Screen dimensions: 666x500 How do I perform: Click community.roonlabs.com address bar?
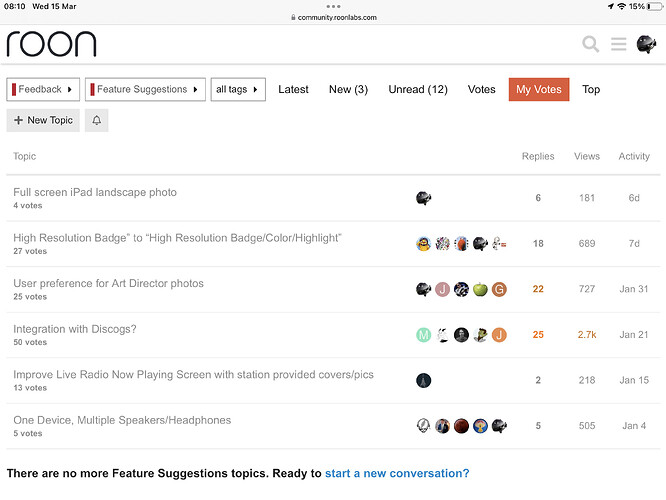point(334,17)
